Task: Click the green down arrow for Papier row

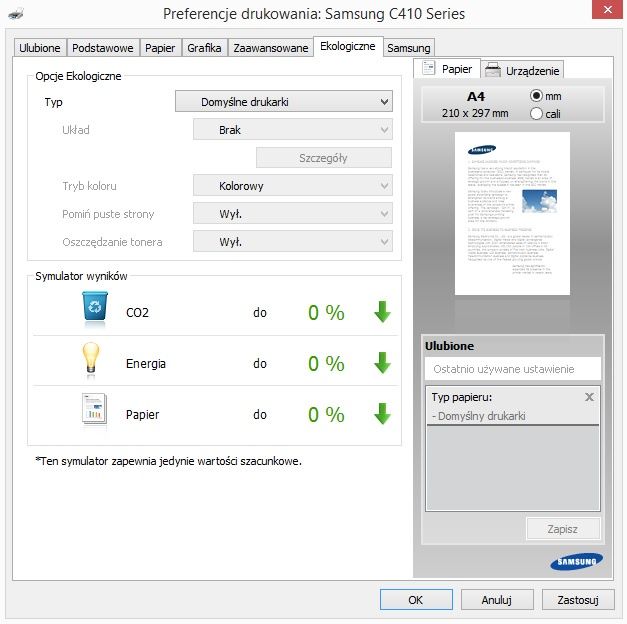Action: coord(382,414)
